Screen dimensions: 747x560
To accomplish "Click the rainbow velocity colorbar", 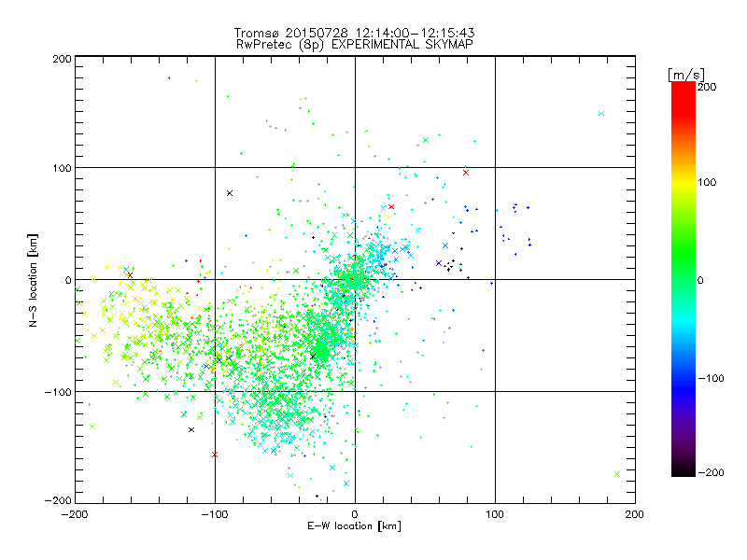I will pyautogui.click(x=684, y=279).
